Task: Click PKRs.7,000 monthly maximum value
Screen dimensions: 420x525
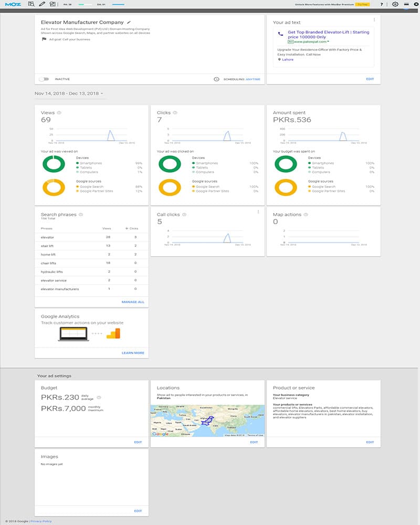Action: tap(64, 408)
